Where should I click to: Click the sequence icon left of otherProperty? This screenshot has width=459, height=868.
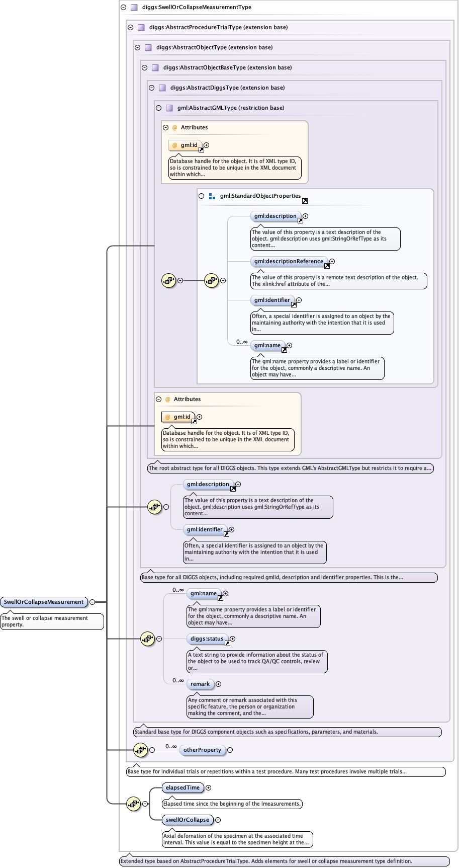pyautogui.click(x=140, y=750)
